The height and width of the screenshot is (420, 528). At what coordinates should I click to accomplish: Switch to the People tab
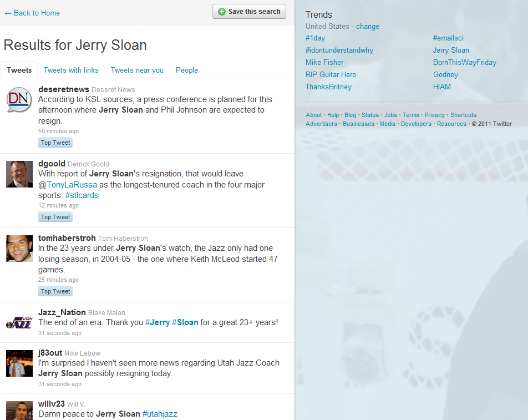[x=186, y=70]
